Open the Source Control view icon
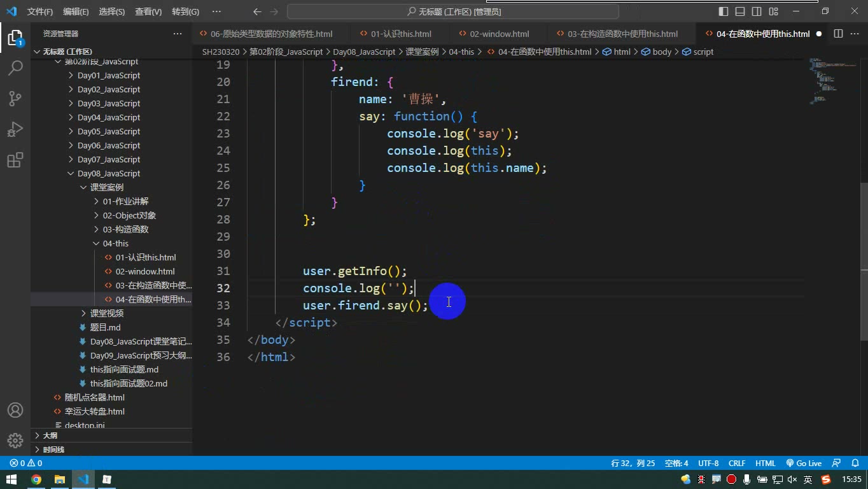 (x=15, y=98)
